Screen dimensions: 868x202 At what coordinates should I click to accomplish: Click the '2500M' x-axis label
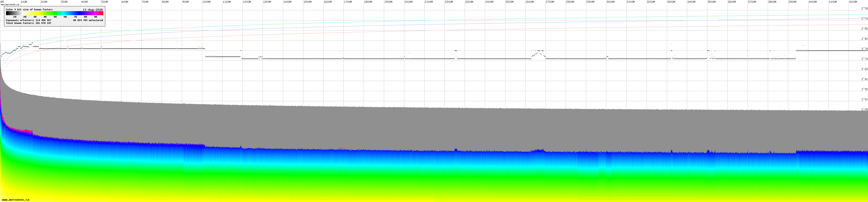click(510, 2)
